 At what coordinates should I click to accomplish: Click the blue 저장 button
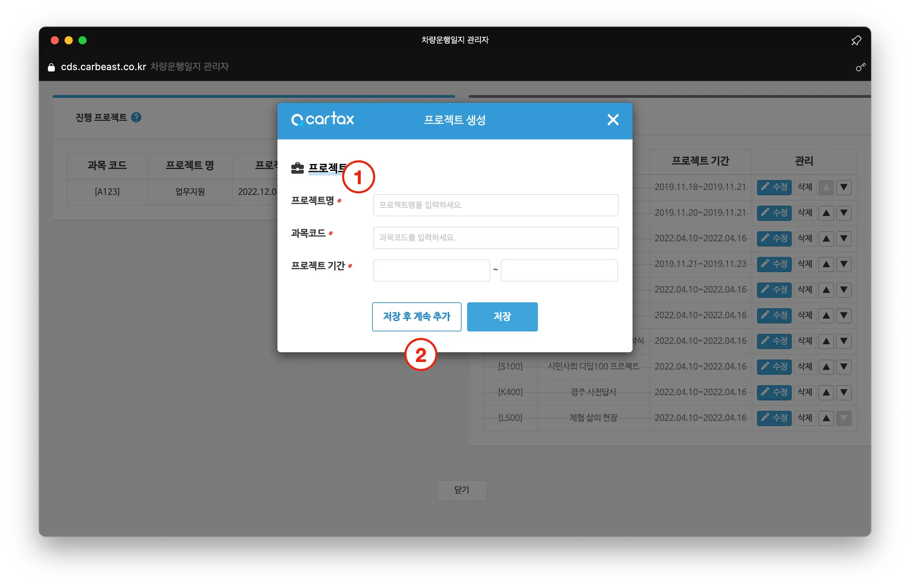pyautogui.click(x=502, y=317)
